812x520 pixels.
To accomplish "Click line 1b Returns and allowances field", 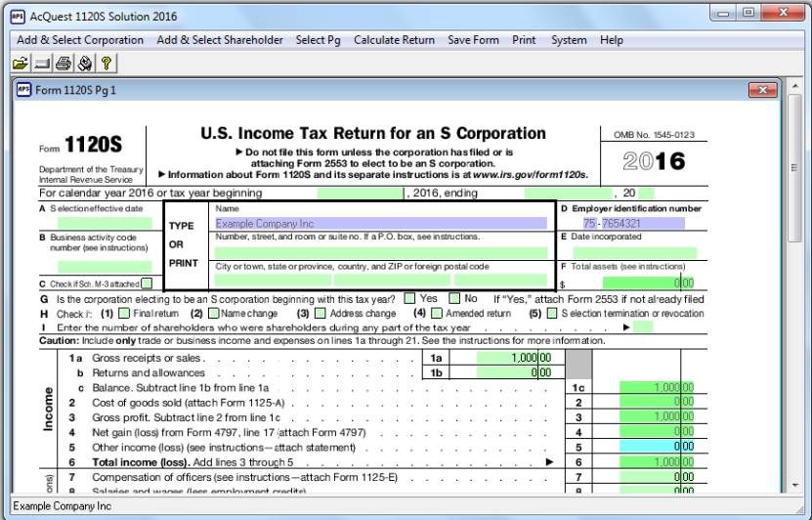I will (x=514, y=372).
